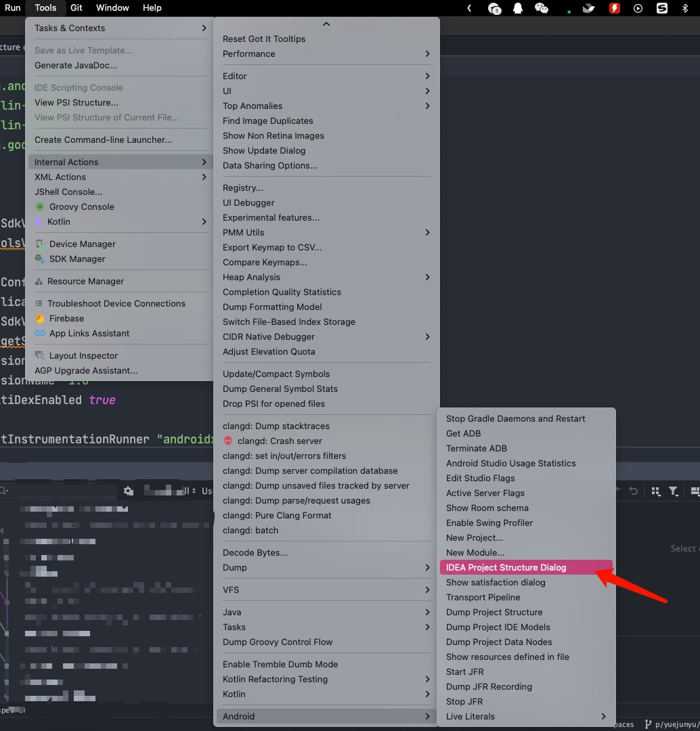Click the red lightning bolt menu bar icon
The height and width of the screenshot is (731, 700).
click(x=615, y=8)
